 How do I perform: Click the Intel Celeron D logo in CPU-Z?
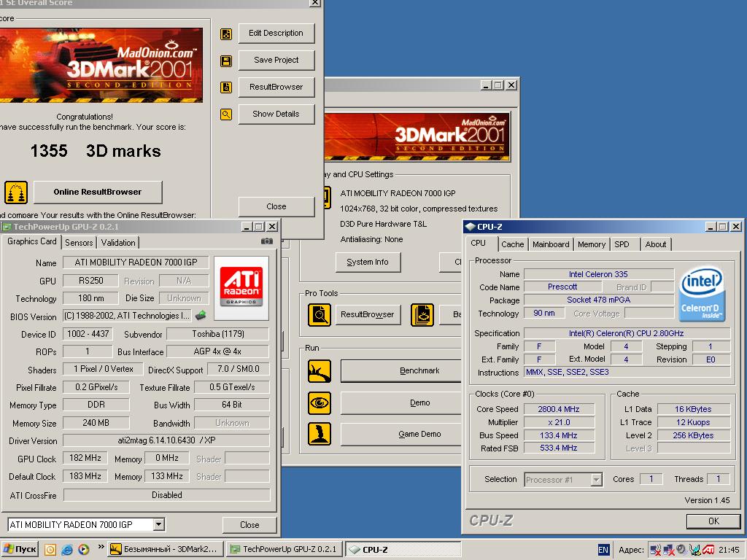click(x=701, y=293)
